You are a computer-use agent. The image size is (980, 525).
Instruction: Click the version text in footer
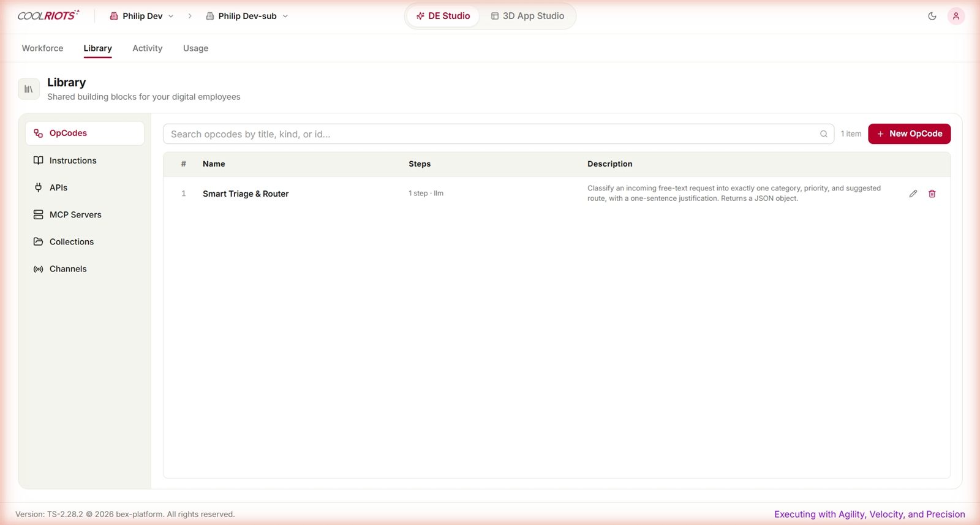[125, 515]
